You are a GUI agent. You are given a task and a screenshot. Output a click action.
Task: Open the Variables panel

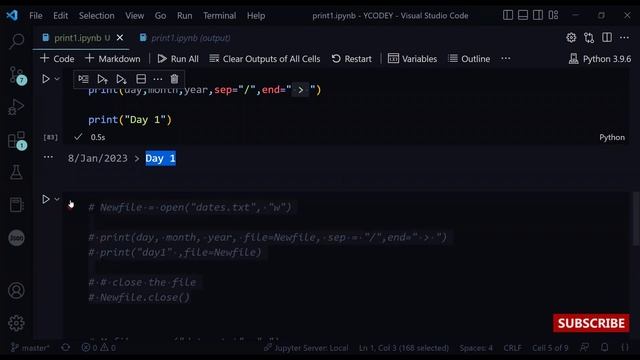(412, 59)
